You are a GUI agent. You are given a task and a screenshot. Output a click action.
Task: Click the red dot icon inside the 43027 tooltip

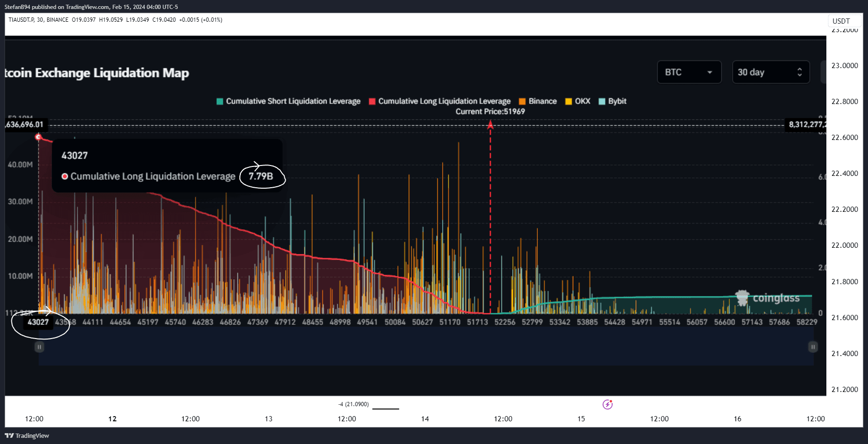click(x=64, y=176)
